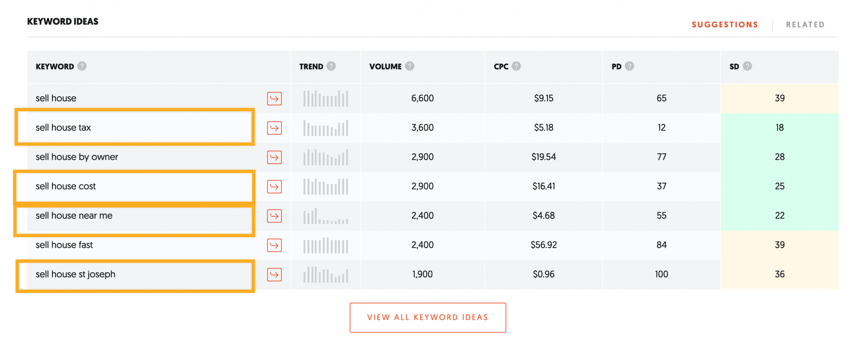Open the VOLUME column help tooltip icon
This screenshot has height=342, width=868.
coord(410,66)
